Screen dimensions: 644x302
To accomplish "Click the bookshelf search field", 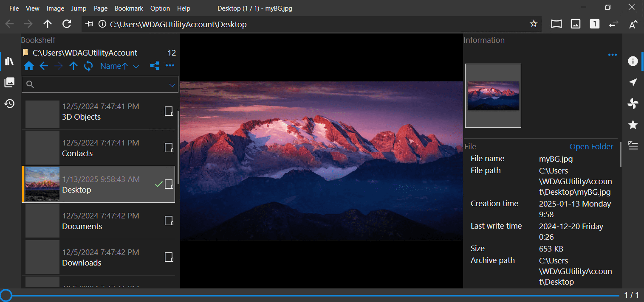I will tap(100, 84).
